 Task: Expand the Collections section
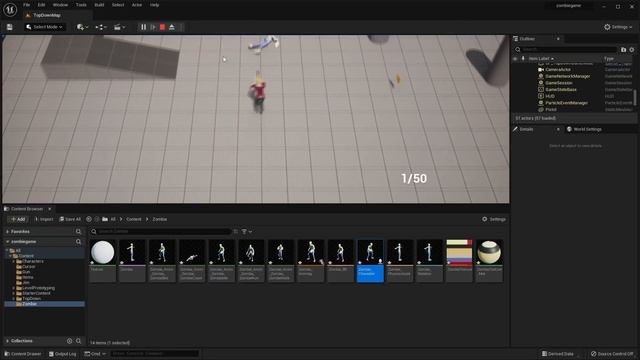(x=7, y=341)
